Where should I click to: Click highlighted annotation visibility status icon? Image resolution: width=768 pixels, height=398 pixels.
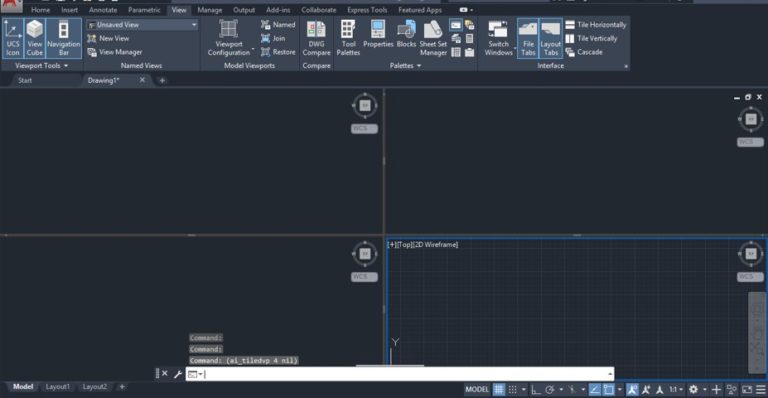pyautogui.click(x=632, y=389)
